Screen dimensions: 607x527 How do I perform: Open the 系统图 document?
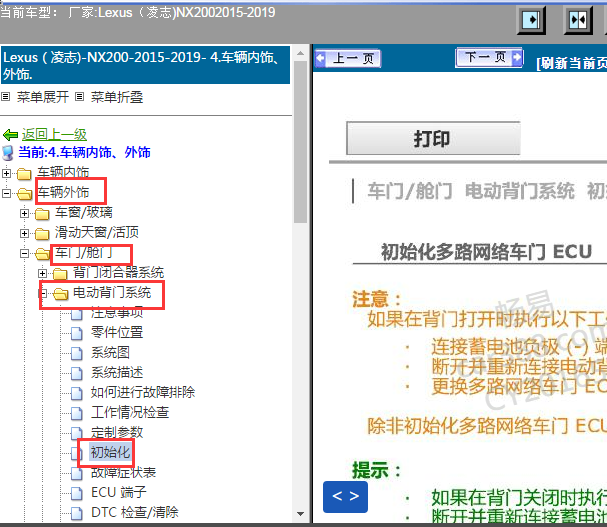point(110,352)
